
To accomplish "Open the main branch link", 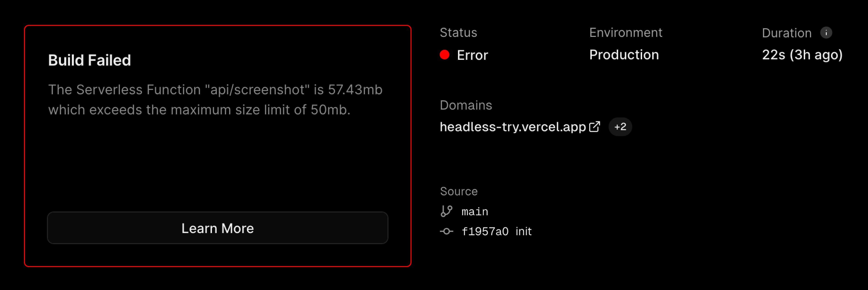I will [475, 212].
